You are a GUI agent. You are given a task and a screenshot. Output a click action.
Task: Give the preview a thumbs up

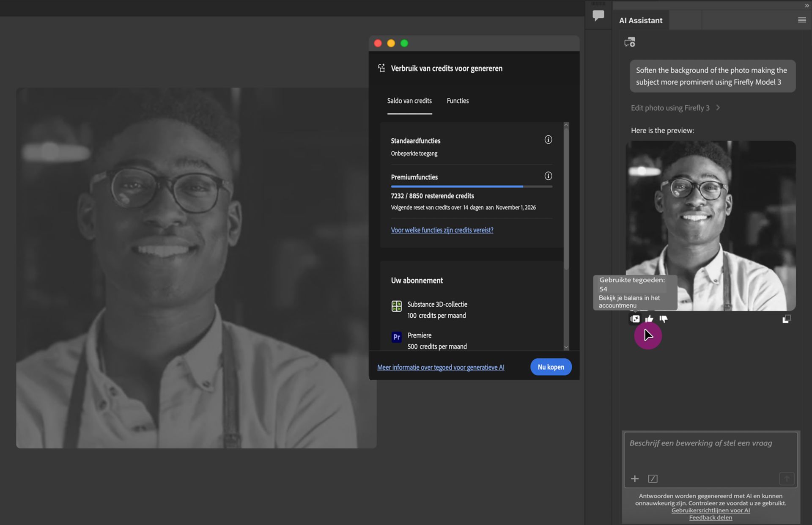pyautogui.click(x=649, y=319)
